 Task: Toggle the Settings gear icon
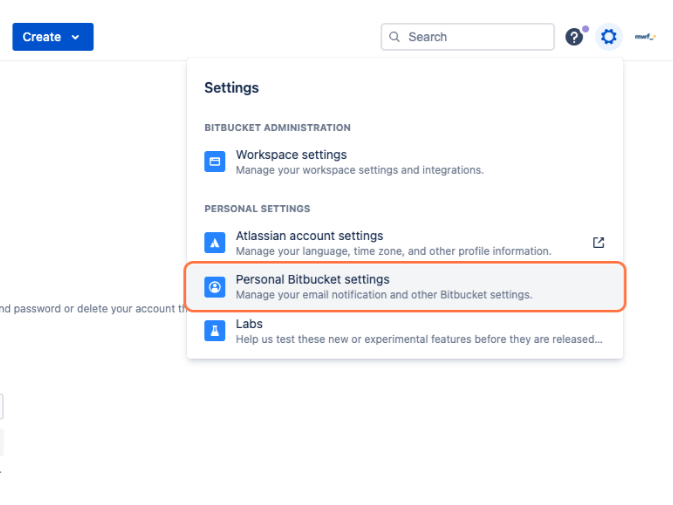point(608,37)
